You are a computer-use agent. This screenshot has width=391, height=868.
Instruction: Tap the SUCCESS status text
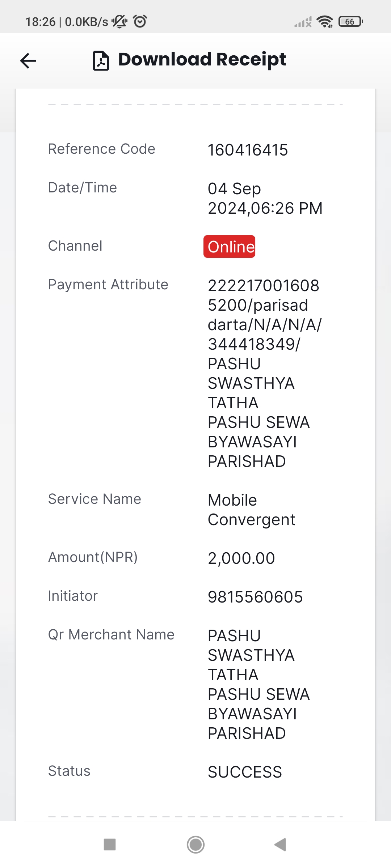pos(245,772)
